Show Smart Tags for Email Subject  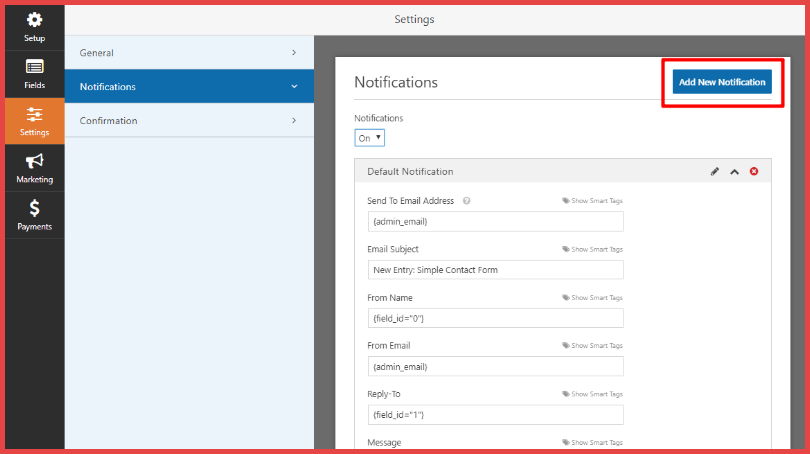[x=592, y=249]
